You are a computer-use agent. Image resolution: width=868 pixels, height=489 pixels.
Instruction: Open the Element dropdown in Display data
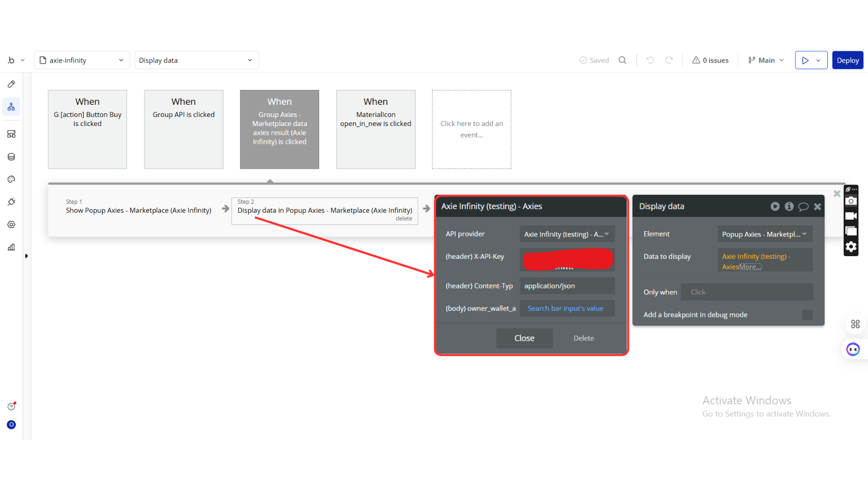pyautogui.click(x=765, y=234)
